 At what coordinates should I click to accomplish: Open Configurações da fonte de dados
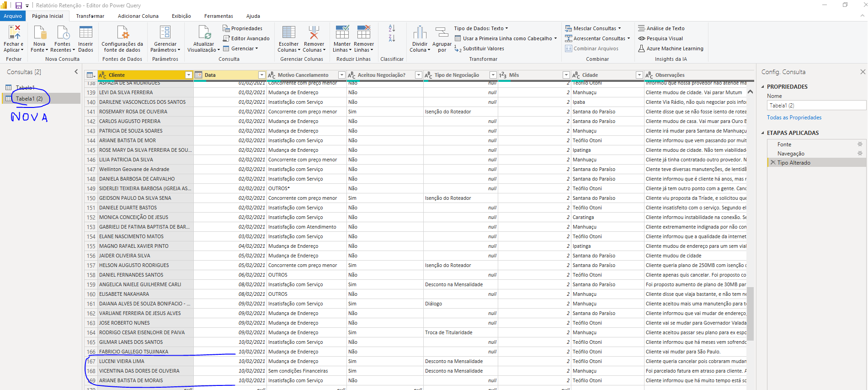click(122, 39)
